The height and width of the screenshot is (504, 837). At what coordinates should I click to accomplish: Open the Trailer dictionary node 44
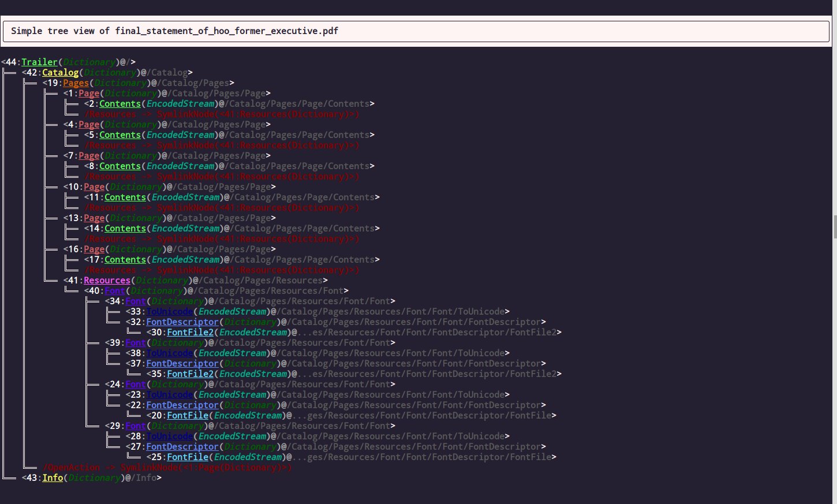39,62
